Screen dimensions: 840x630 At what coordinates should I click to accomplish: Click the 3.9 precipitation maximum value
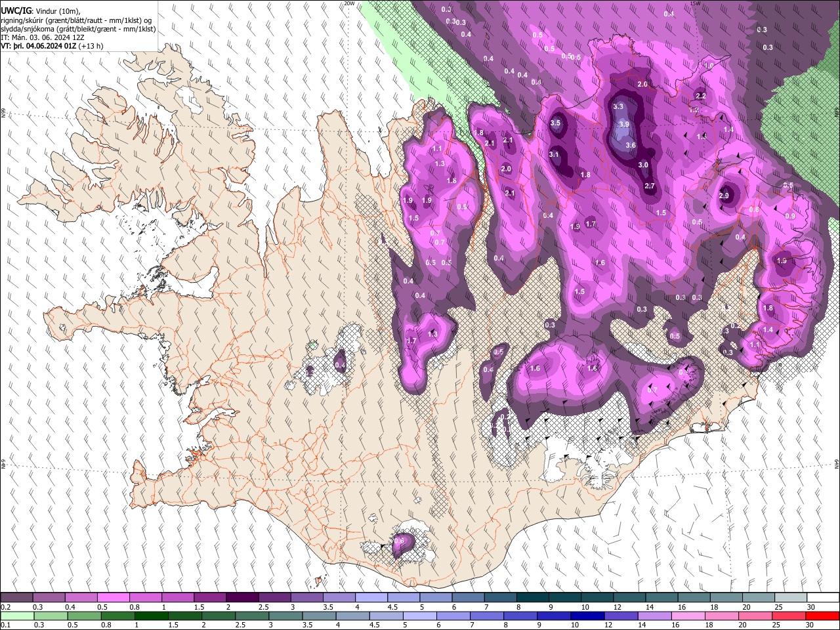624,124
